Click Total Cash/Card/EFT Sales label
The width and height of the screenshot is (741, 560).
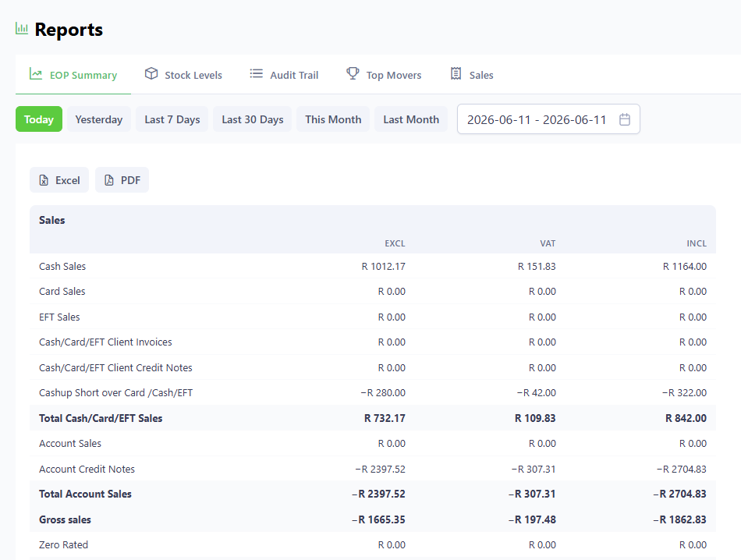pyautogui.click(x=101, y=418)
